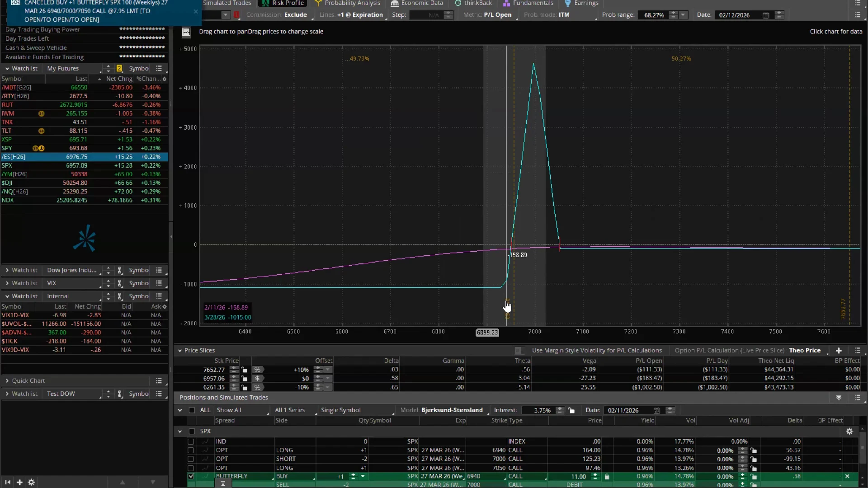Select the /ES[H26] row in My Futures
Viewport: 868px width, 488px height.
click(x=84, y=157)
